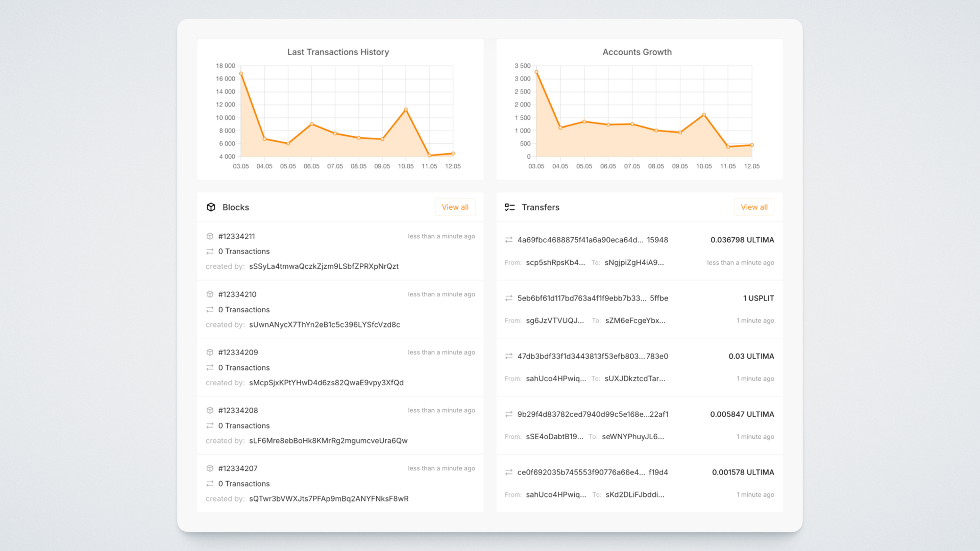Open View all in Transfers panel
Viewport: 980px width, 551px height.
click(x=754, y=207)
